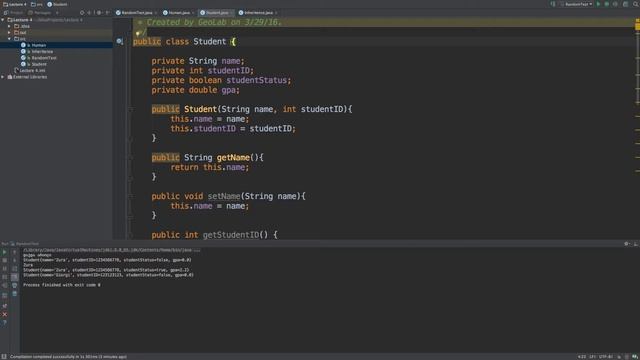This screenshot has width=640, height=360.
Task: Toggle soft-wrap icon in Run console
Action: coord(15,269)
